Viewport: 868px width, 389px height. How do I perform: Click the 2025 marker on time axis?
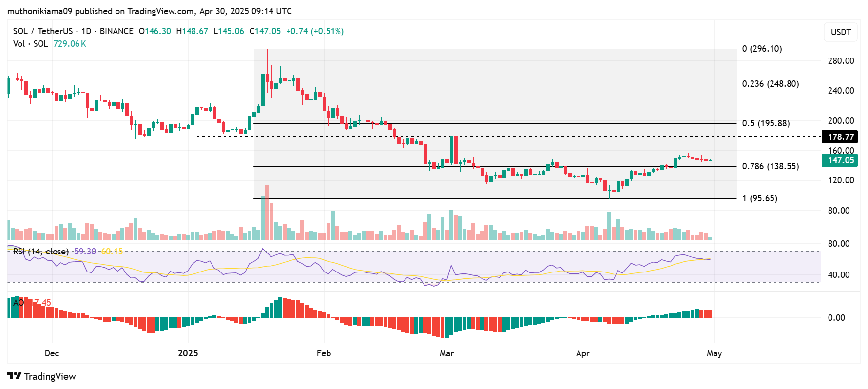pos(188,353)
